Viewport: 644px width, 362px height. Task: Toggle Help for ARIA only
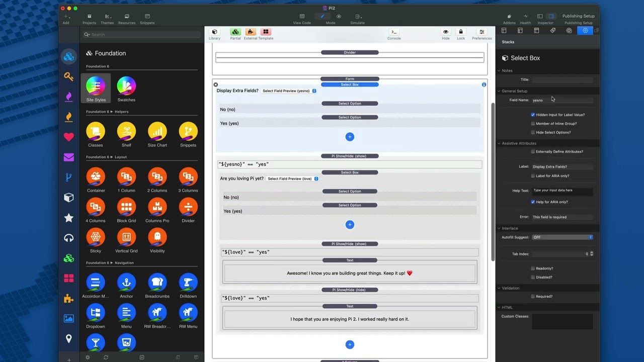533,202
